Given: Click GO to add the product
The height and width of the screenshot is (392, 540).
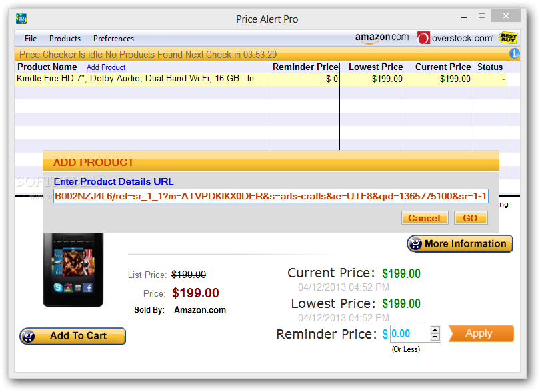Looking at the screenshot, I should (471, 218).
